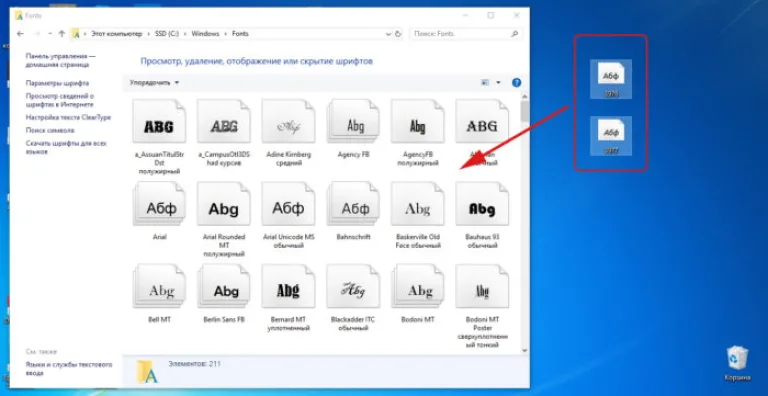Expand the view options dropdown arrow
The width and height of the screenshot is (768, 396).
pos(499,82)
